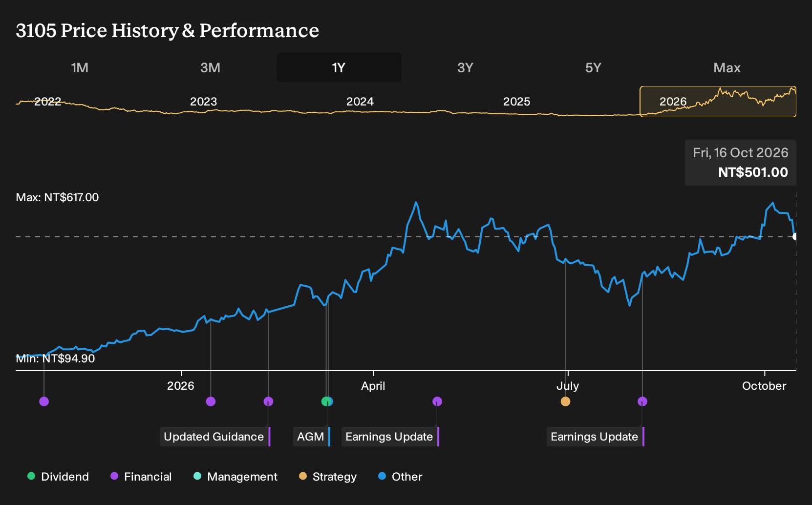Select the purple marker above April Earnings Update

click(x=437, y=401)
